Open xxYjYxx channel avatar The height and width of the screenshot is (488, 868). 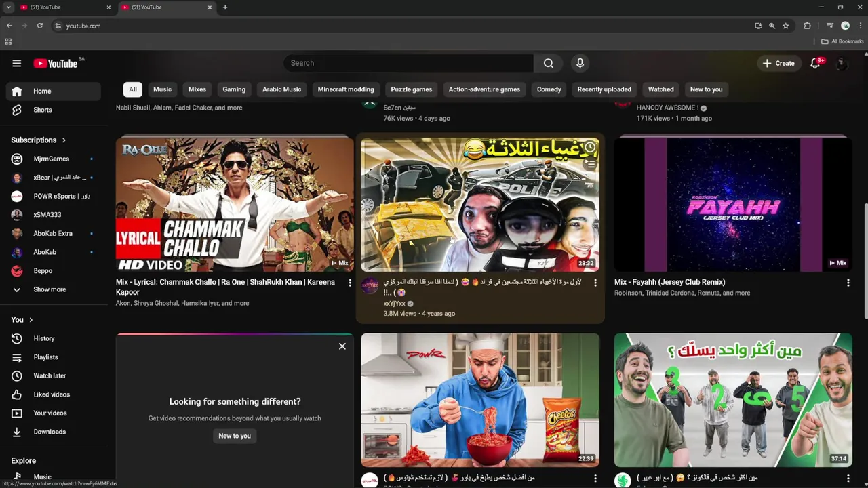click(x=370, y=286)
